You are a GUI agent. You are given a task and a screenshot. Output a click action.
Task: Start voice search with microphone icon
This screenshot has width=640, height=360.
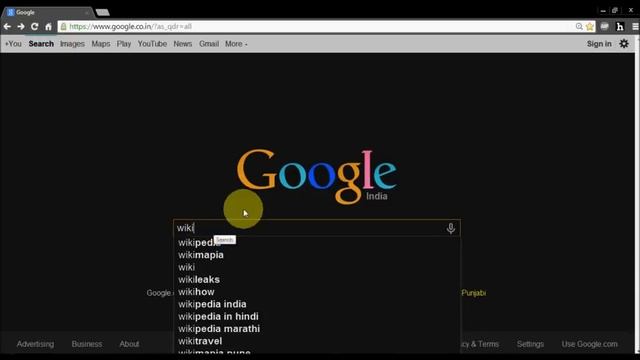(x=451, y=228)
